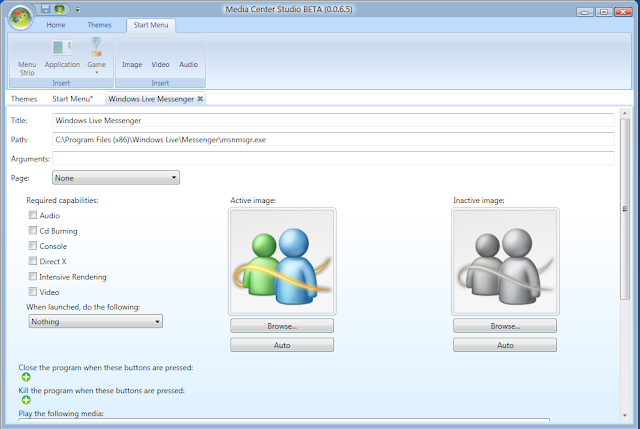Browse for an Inactive image
The width and height of the screenshot is (640, 429).
[x=505, y=326]
